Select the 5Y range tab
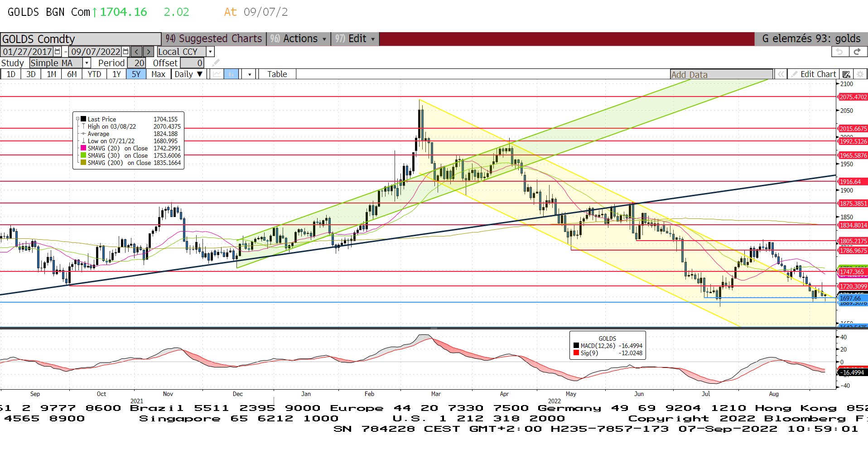 coord(136,74)
